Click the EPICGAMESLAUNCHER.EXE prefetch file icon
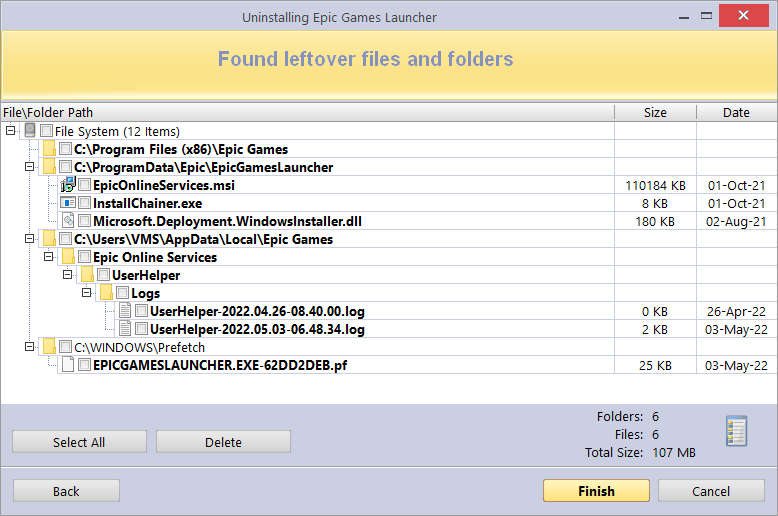This screenshot has width=778, height=516. (68, 365)
